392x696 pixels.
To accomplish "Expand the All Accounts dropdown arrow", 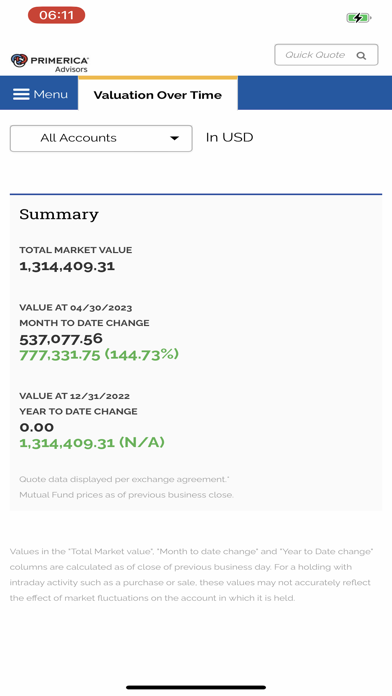I will (174, 138).
